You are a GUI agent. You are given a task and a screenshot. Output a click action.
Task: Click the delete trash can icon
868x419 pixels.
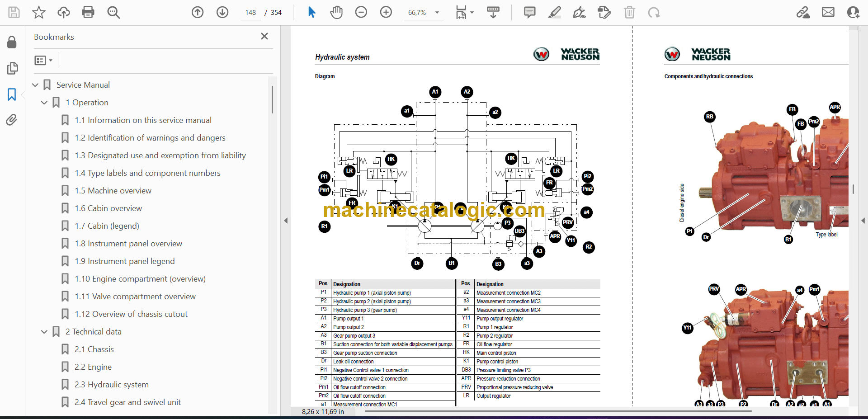(x=629, y=12)
